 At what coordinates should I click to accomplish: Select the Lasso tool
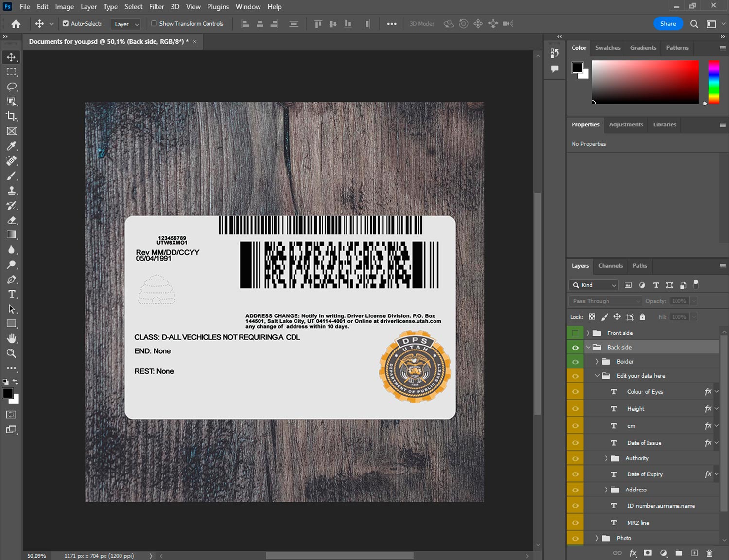[x=11, y=87]
